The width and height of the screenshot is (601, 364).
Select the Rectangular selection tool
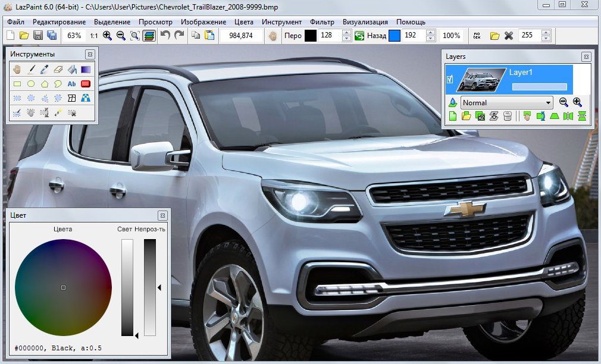click(17, 98)
